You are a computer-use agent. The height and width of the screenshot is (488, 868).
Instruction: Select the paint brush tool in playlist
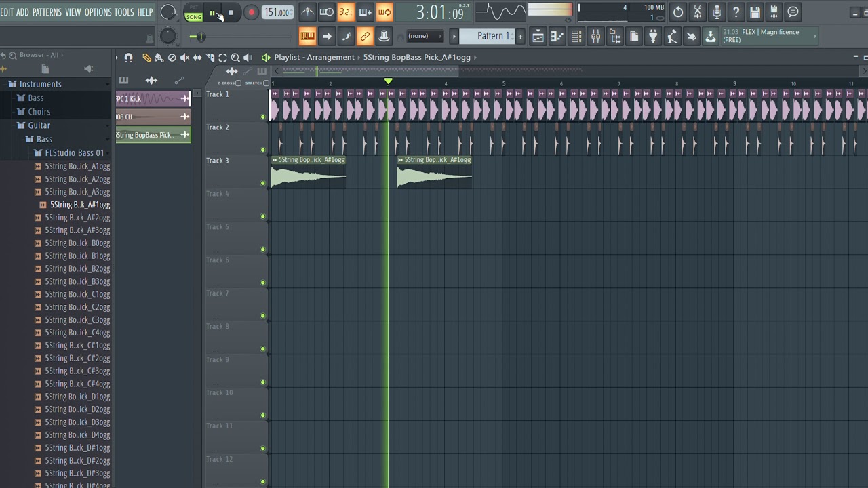(x=159, y=58)
